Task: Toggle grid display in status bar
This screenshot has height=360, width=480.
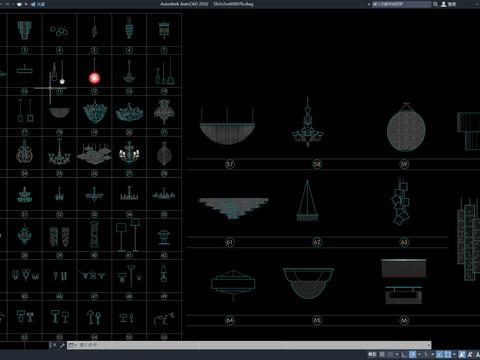Action: (x=382, y=354)
